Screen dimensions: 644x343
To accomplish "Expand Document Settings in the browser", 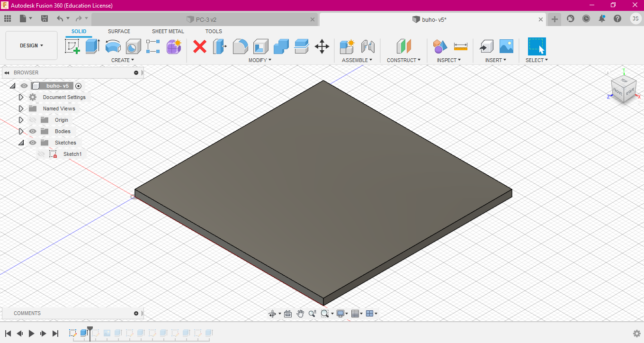I will (21, 97).
